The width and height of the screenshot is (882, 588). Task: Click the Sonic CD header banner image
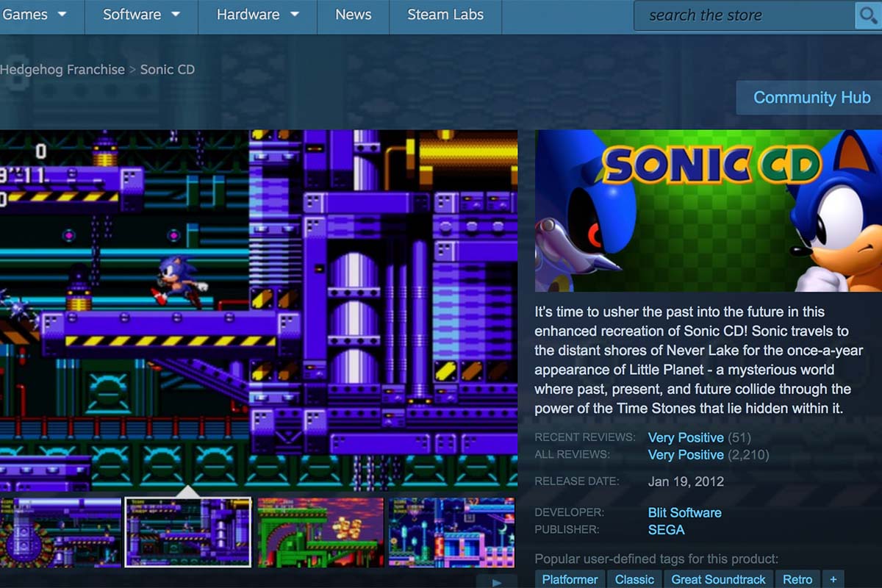click(x=708, y=211)
